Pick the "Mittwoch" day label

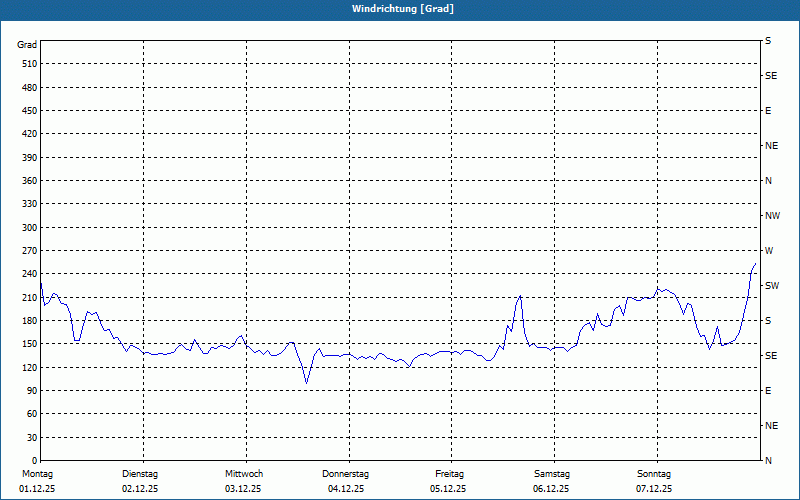click(243, 474)
